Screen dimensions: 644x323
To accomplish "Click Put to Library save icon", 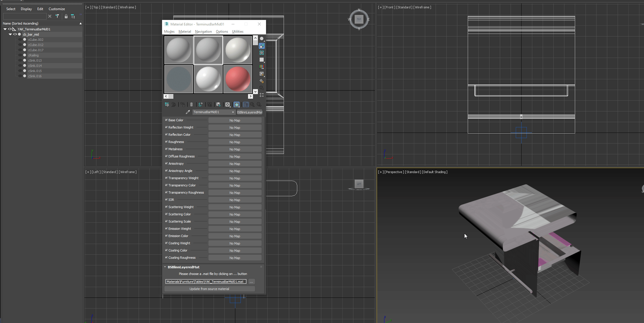I will (x=219, y=104).
